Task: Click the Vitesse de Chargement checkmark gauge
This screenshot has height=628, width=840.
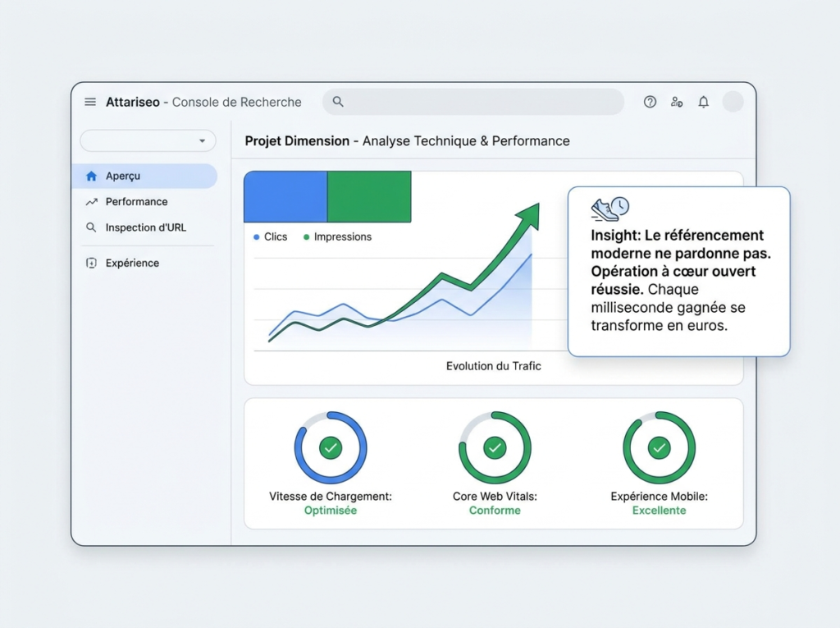Action: click(331, 447)
